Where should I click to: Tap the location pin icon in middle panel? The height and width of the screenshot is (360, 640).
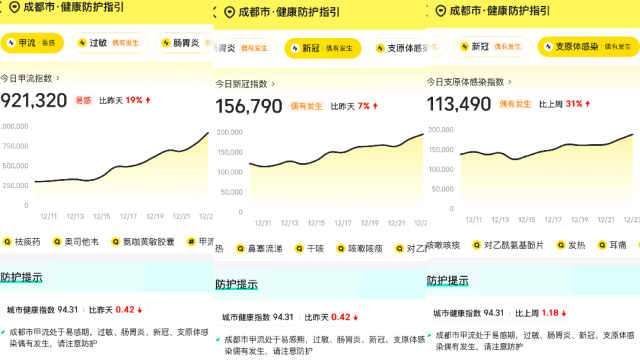229,13
